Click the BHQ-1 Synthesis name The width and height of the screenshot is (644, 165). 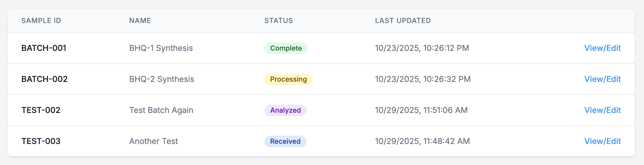click(161, 48)
